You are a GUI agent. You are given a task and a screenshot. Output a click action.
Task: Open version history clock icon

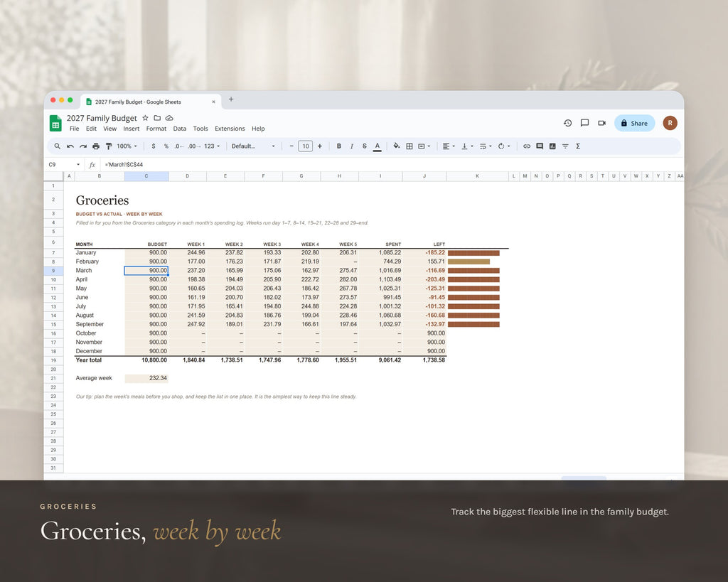[x=567, y=123]
